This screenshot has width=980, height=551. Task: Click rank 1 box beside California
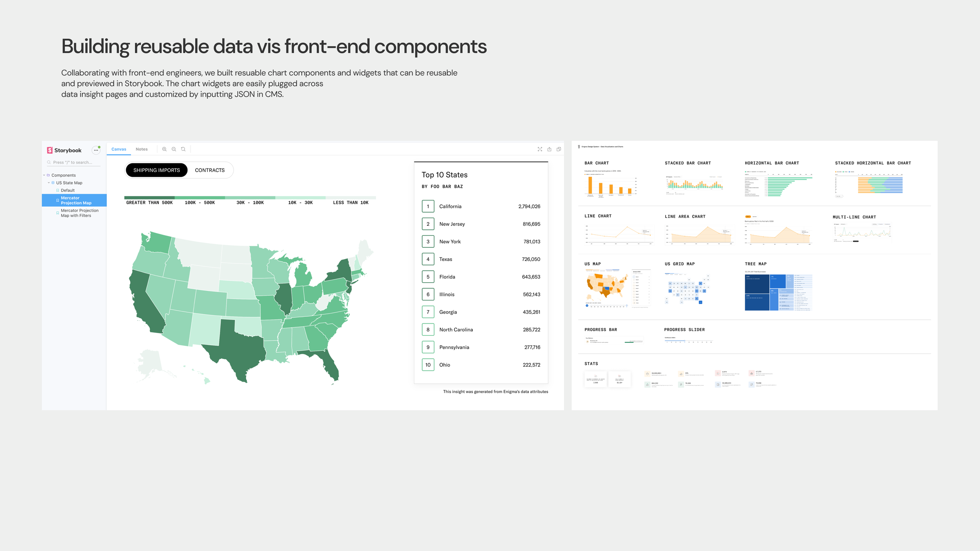coord(428,206)
